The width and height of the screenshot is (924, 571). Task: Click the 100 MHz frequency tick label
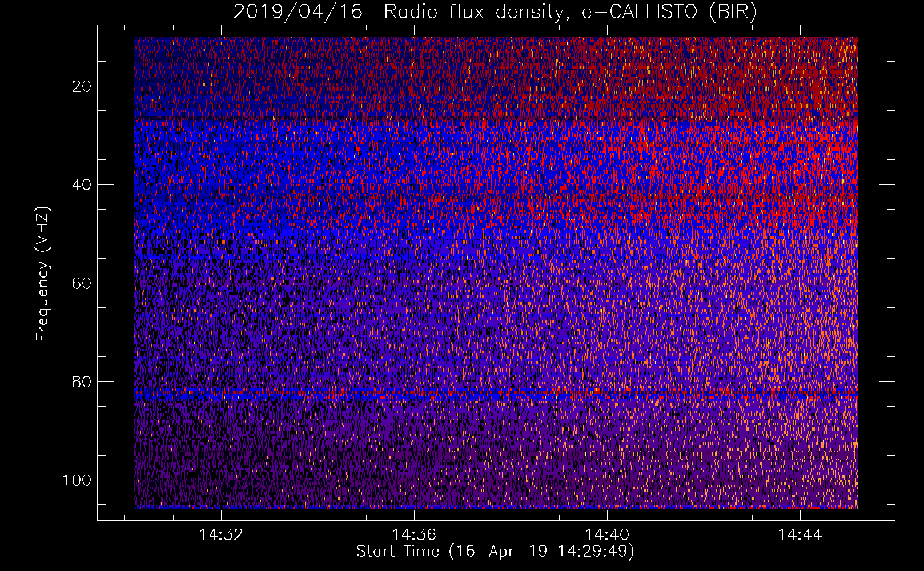pos(77,480)
